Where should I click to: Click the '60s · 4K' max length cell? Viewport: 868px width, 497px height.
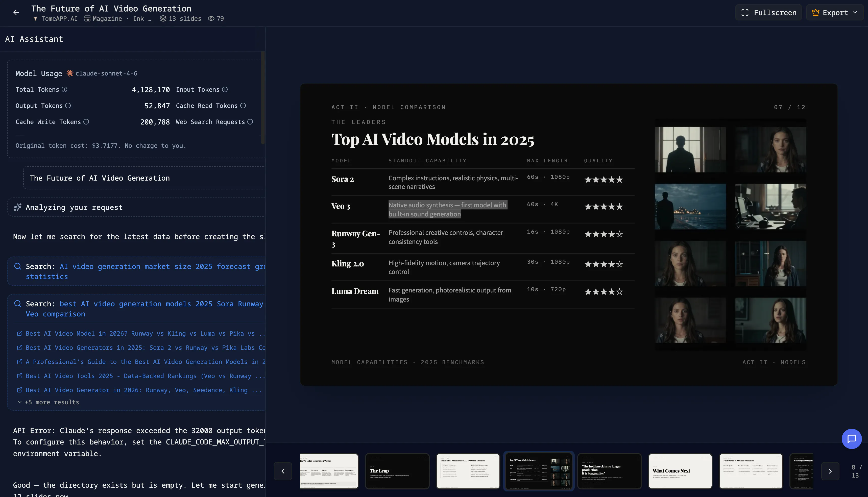pos(542,204)
